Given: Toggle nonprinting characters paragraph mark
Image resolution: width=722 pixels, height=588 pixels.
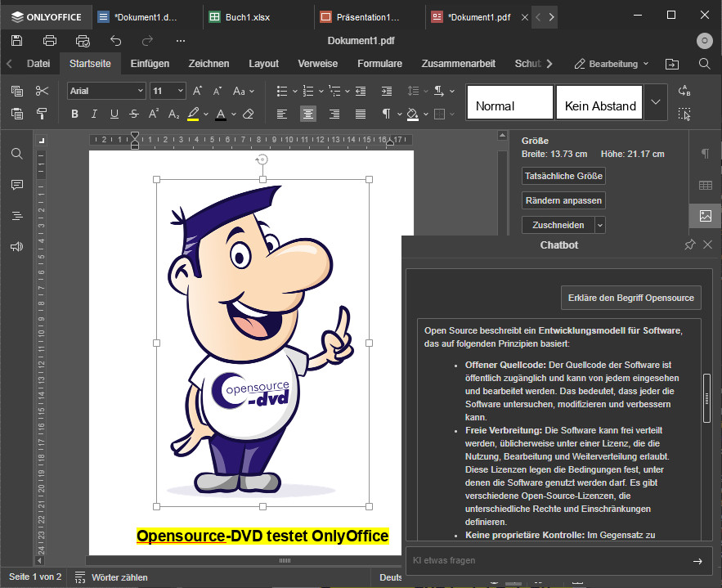Looking at the screenshot, I should click(387, 114).
